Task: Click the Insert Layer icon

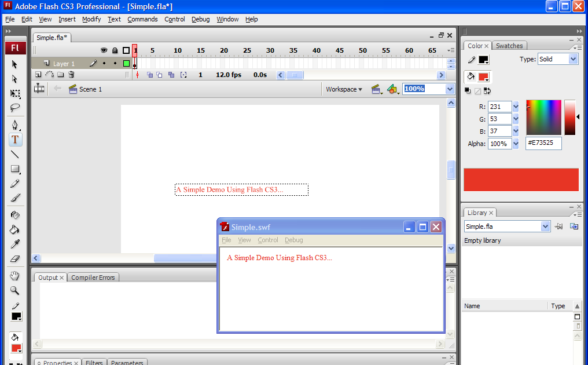Action: tap(38, 75)
